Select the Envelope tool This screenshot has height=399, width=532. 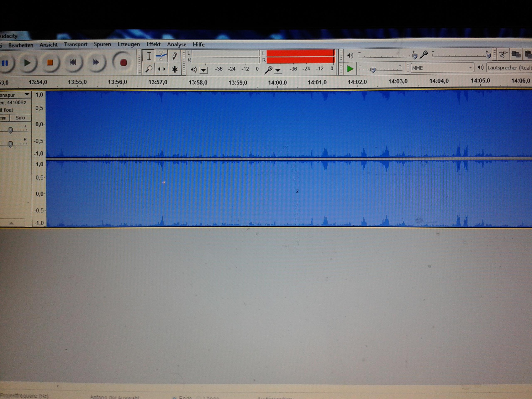[x=161, y=56]
